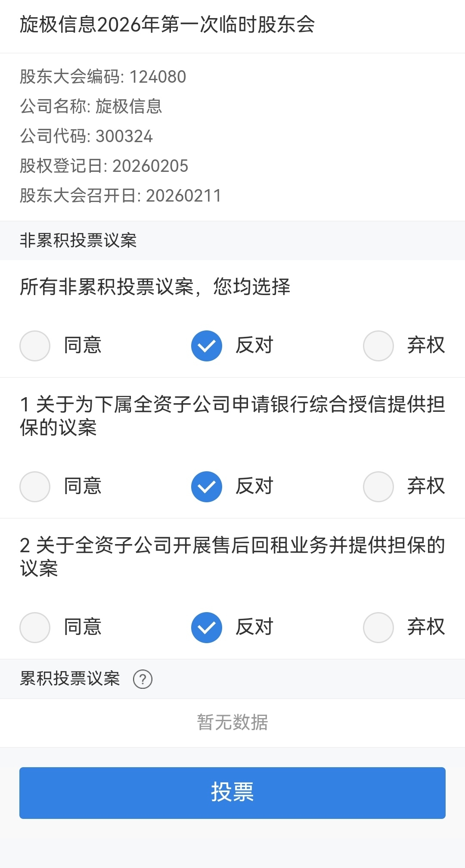The width and height of the screenshot is (465, 868).
Task: Open the help icon beside 累积投票议案
Action: (x=143, y=679)
